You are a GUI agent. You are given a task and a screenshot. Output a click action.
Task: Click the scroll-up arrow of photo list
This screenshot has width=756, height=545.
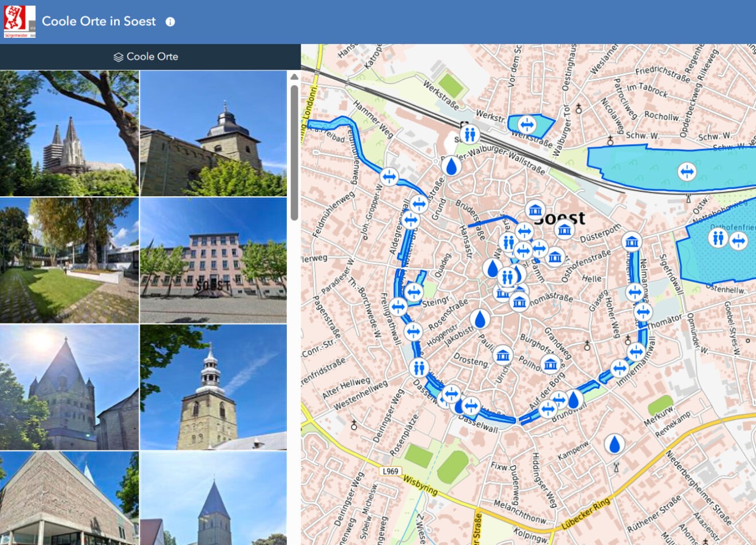294,77
